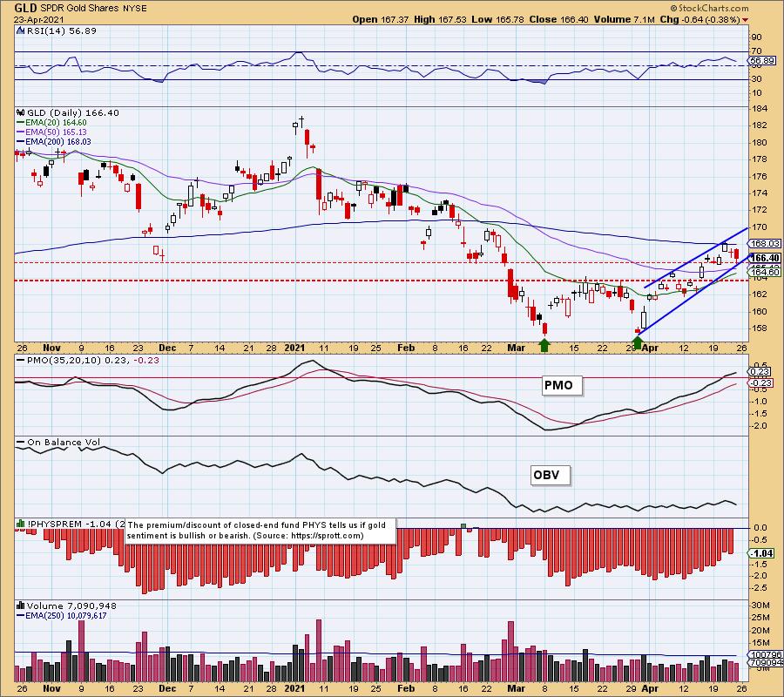Click the 2021 label on lower date axis
Screen dimensions: 784x697
(x=294, y=688)
